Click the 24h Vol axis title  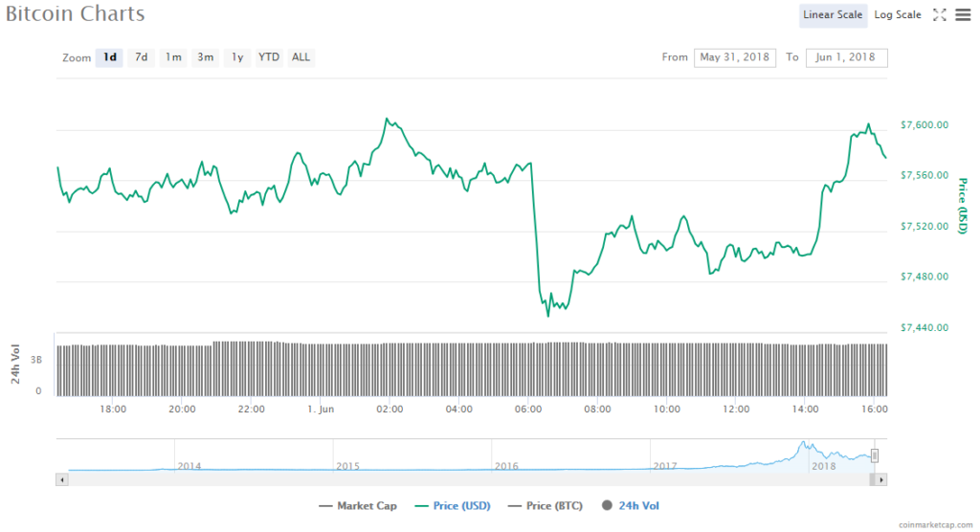[15, 364]
